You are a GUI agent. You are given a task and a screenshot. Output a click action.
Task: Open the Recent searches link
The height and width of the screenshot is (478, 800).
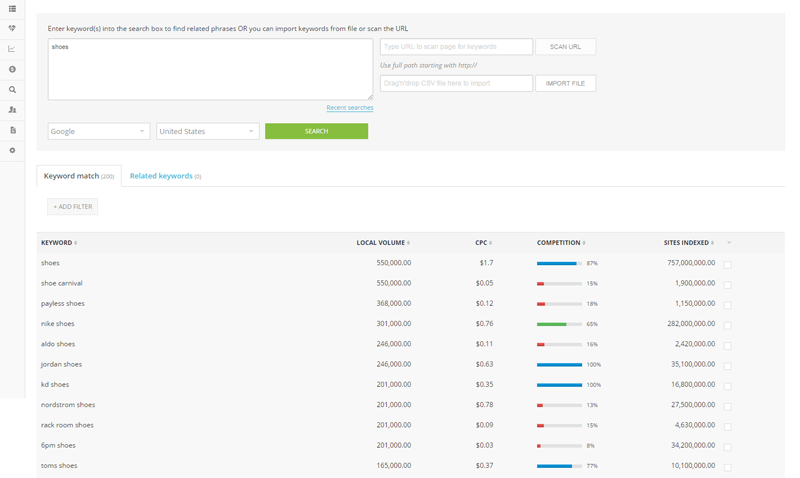coord(349,108)
